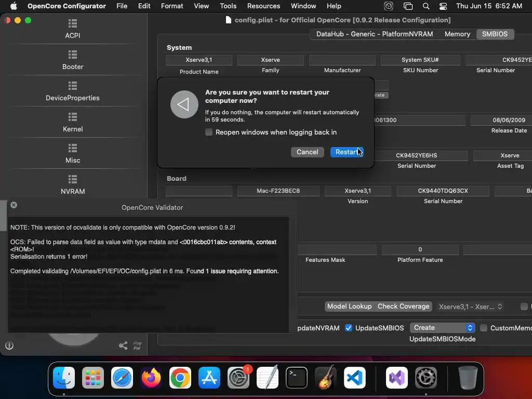
Task: Open the Misc section in sidebar
Action: (x=73, y=154)
